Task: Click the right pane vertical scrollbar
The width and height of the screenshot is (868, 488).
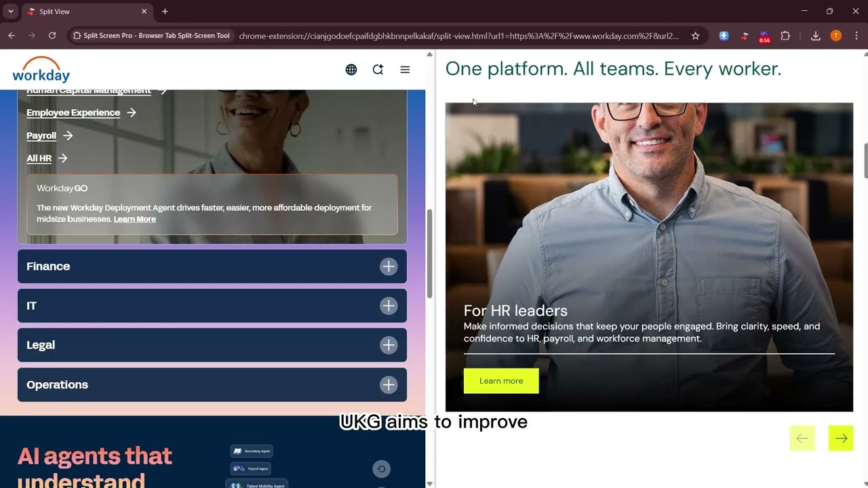Action: pyautogui.click(x=865, y=161)
